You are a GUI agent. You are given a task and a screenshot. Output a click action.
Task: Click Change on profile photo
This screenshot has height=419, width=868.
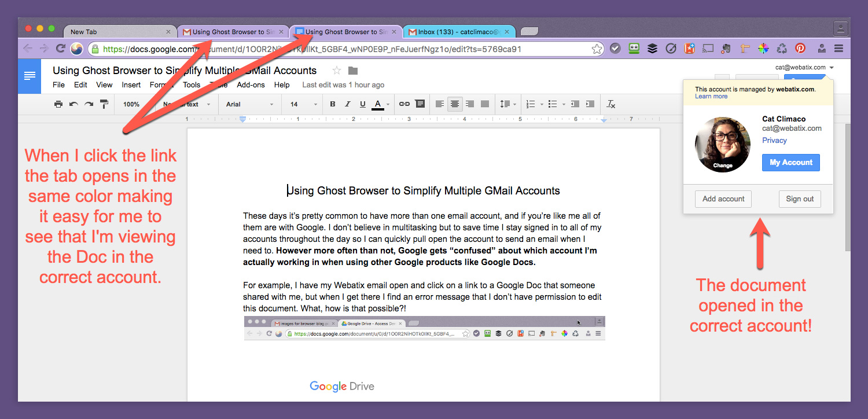point(723,166)
